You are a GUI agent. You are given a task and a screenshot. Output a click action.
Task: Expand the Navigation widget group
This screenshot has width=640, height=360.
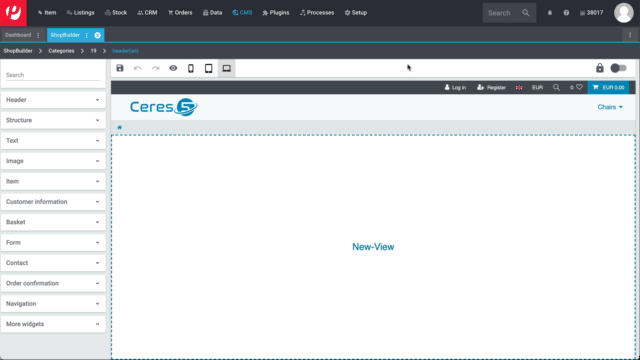[53, 304]
